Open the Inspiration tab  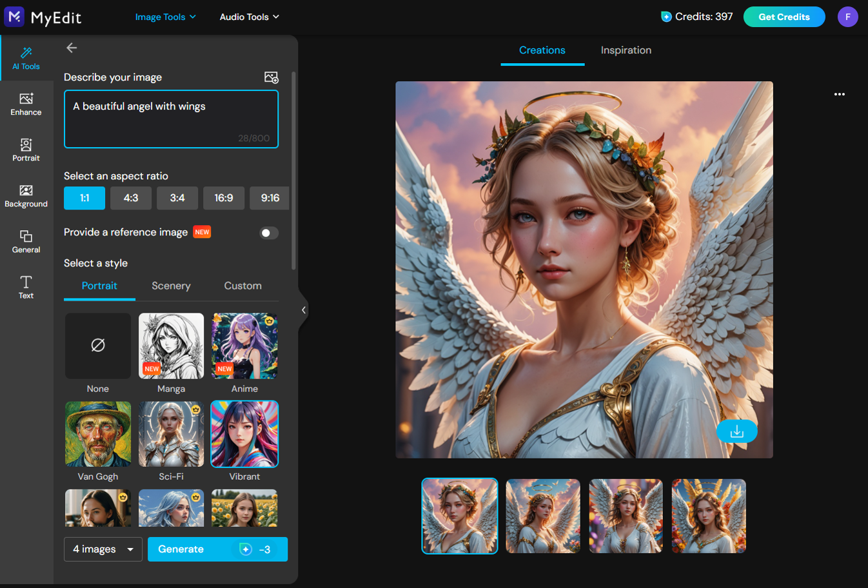(626, 50)
